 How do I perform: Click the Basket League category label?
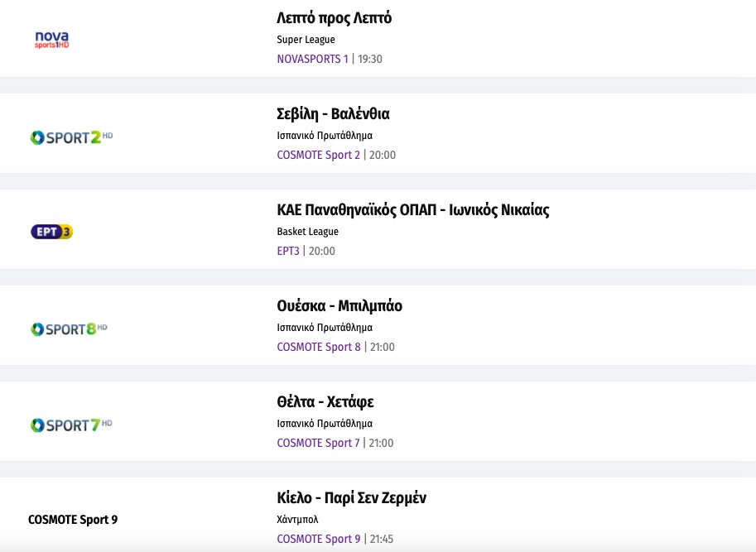pos(307,232)
